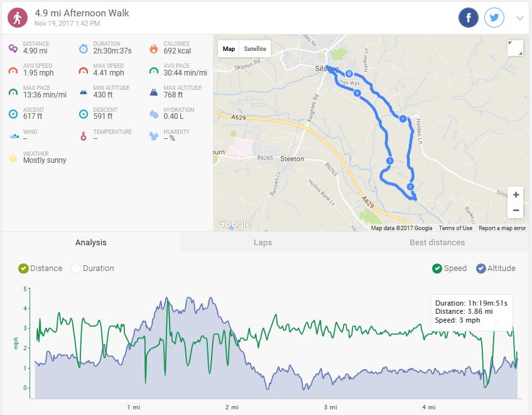The height and width of the screenshot is (415, 532).
Task: Switch to Best distances tab
Action: coord(437,243)
